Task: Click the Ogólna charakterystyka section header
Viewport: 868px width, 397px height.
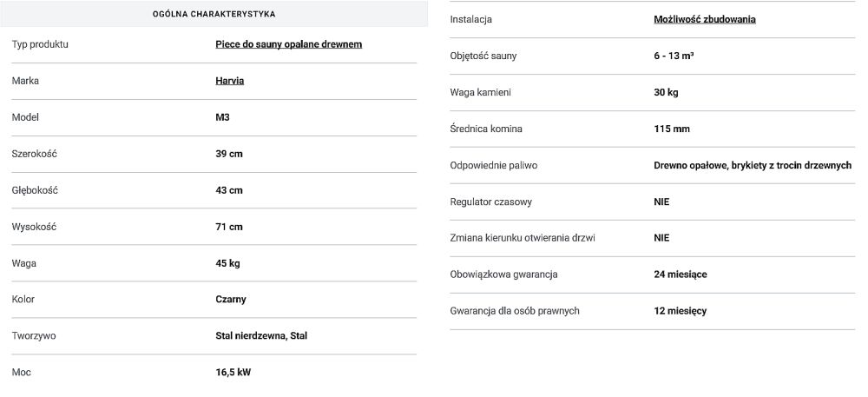Action: point(214,14)
